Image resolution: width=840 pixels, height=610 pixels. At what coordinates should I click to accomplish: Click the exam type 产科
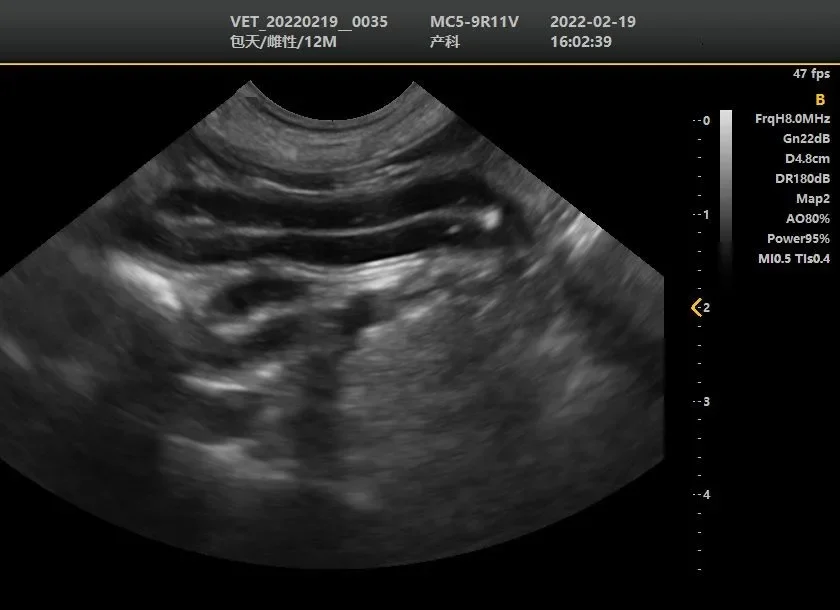point(445,42)
